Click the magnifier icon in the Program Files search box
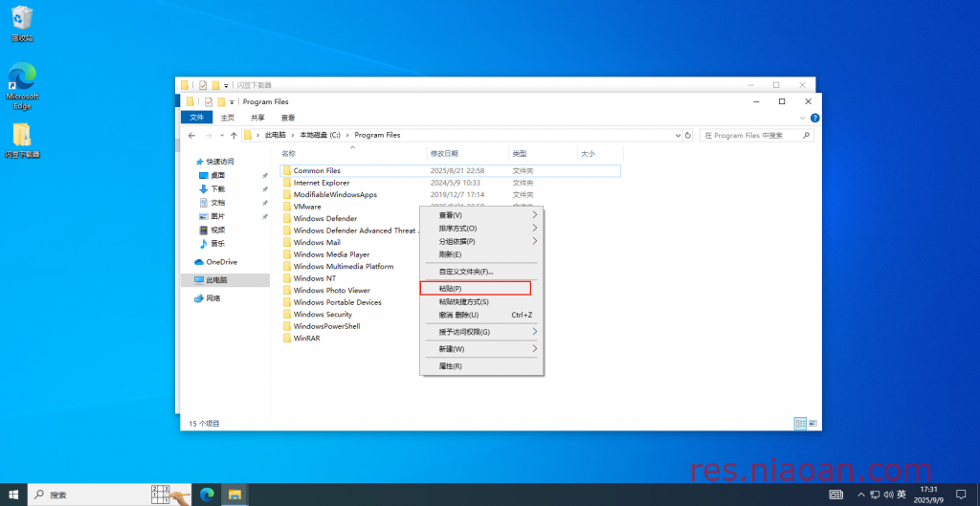This screenshot has height=506, width=980. pos(806,135)
